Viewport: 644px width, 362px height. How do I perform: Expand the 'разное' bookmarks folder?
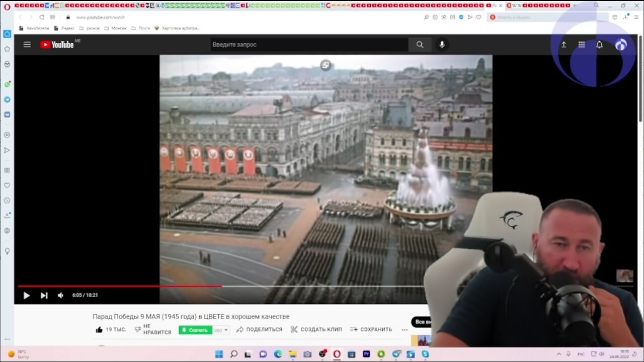tap(89, 28)
